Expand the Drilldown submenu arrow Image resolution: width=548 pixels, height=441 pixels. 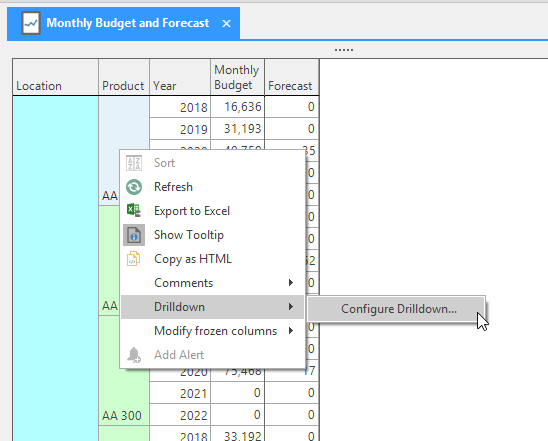pos(291,307)
